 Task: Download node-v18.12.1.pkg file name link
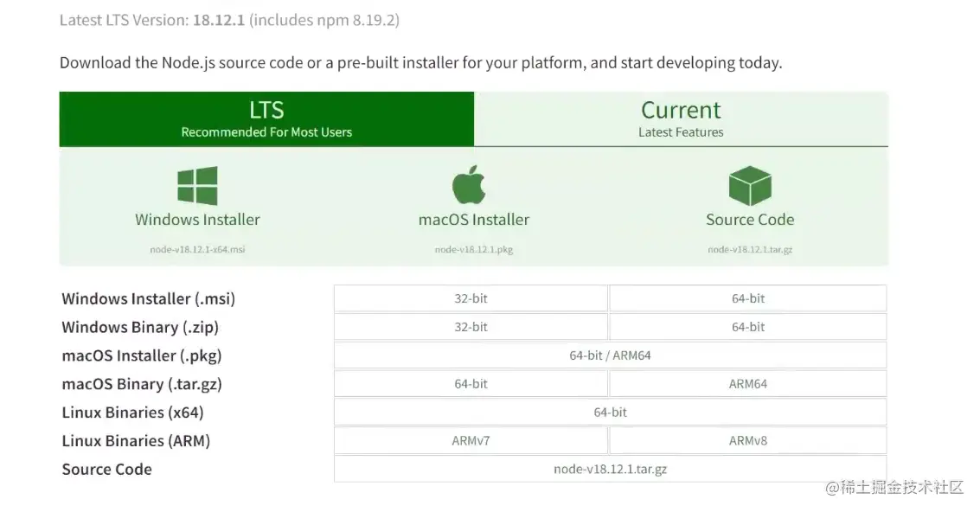(x=474, y=249)
